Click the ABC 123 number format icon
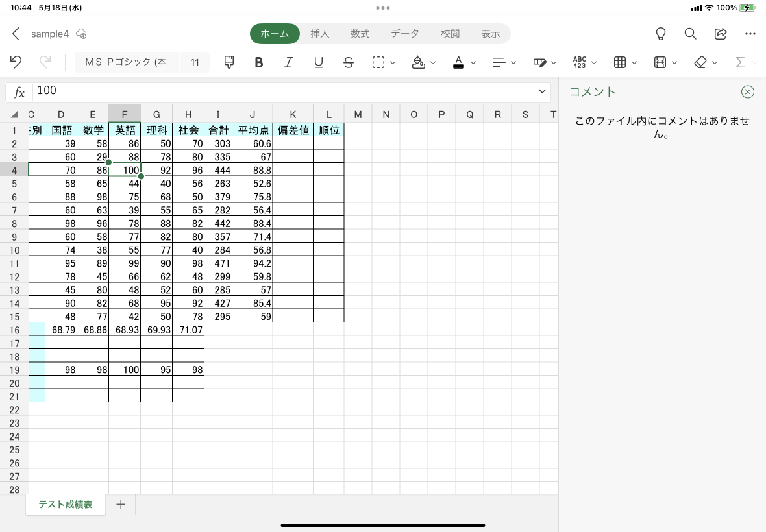Image resolution: width=766 pixels, height=532 pixels. click(580, 62)
